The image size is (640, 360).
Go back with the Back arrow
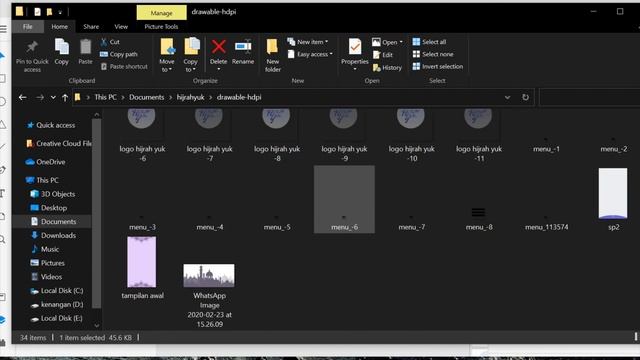(x=23, y=98)
